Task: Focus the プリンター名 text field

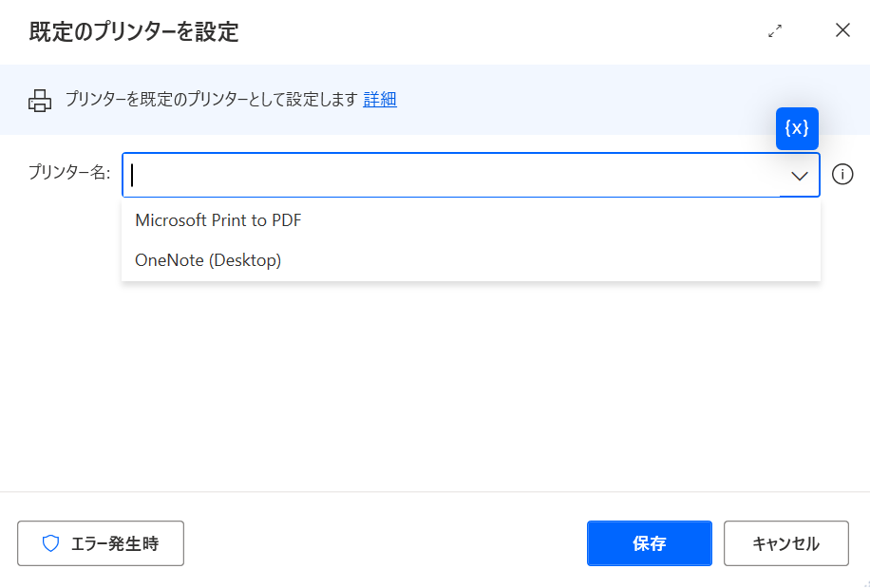Action: [450, 176]
